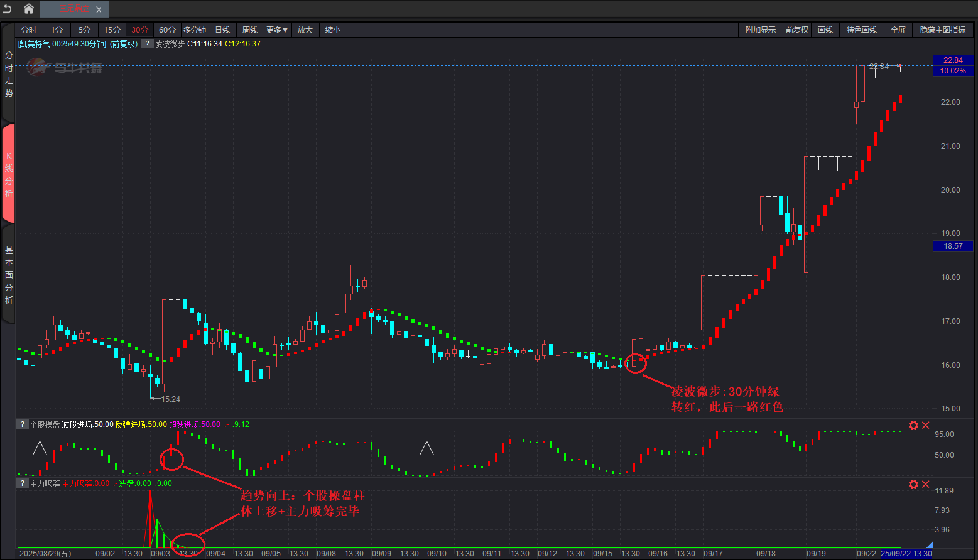Viewport: 978px width, 560px height.
Task: Click the 22.84 price label
Action: click(953, 60)
